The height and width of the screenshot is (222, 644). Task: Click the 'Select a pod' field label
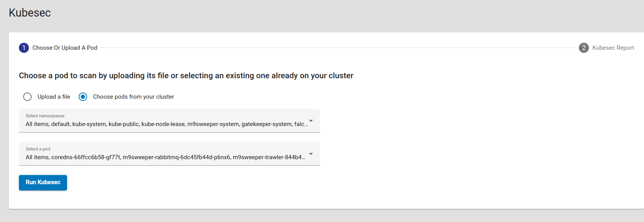(x=38, y=149)
